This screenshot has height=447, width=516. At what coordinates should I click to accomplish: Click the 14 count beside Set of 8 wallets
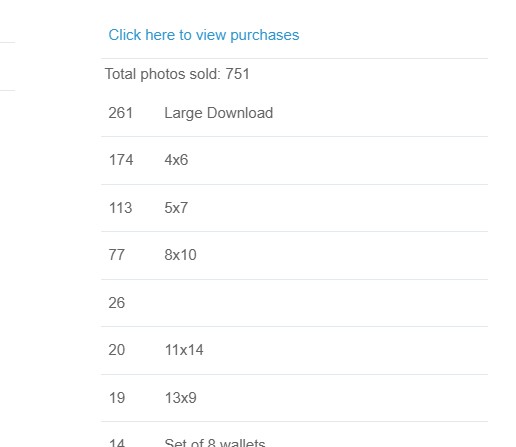(x=117, y=443)
